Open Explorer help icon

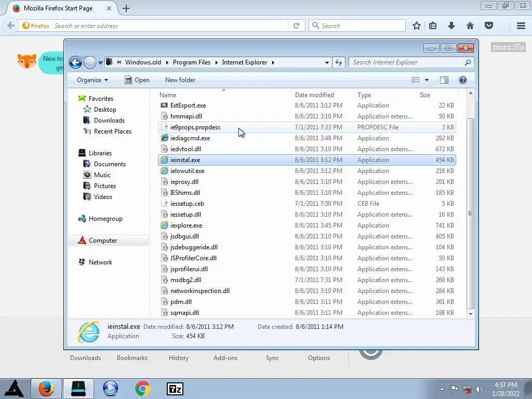point(463,80)
